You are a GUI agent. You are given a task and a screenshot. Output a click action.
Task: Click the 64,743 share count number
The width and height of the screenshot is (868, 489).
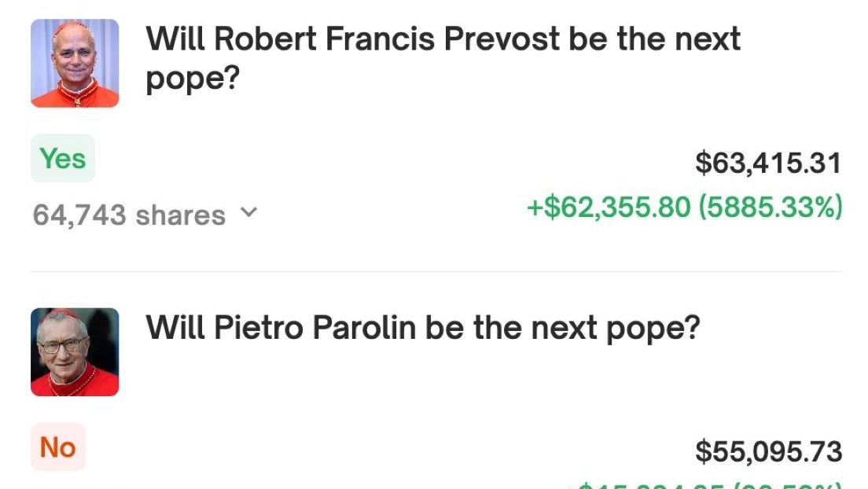[x=79, y=215]
